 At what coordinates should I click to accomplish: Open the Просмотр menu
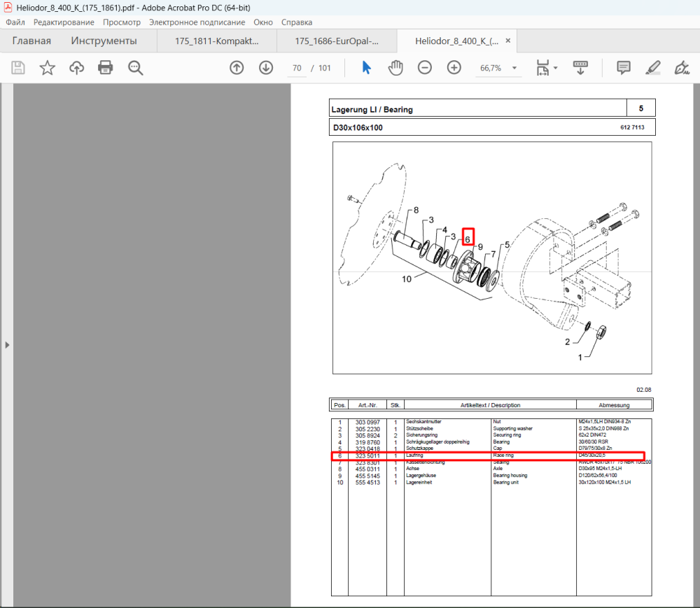121,22
